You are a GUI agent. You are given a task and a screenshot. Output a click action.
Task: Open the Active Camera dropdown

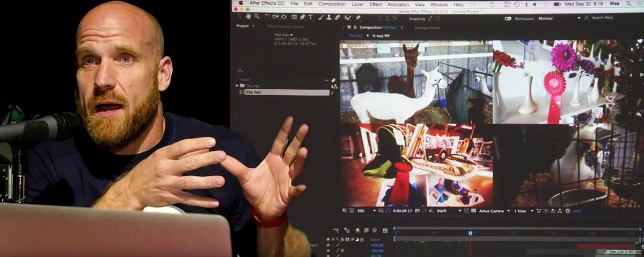[x=494, y=211]
